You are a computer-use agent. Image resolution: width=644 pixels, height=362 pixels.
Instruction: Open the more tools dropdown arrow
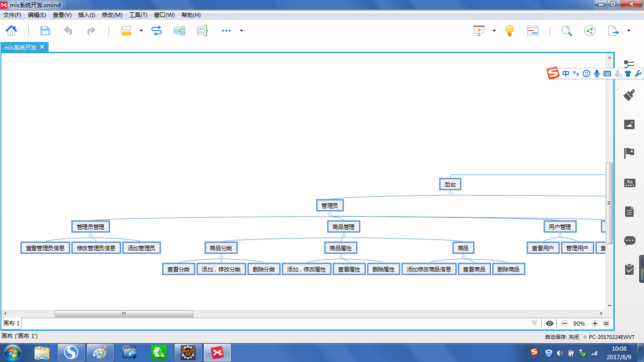[x=241, y=31]
